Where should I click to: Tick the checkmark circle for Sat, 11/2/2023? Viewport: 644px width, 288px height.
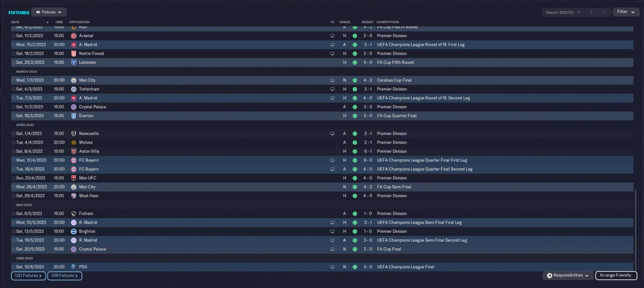coord(14,36)
